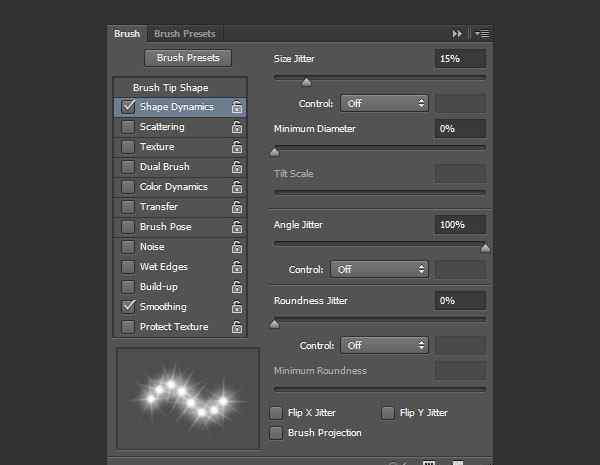Collapse panel with double-arrow icon
The height and width of the screenshot is (465, 600).
[457, 34]
